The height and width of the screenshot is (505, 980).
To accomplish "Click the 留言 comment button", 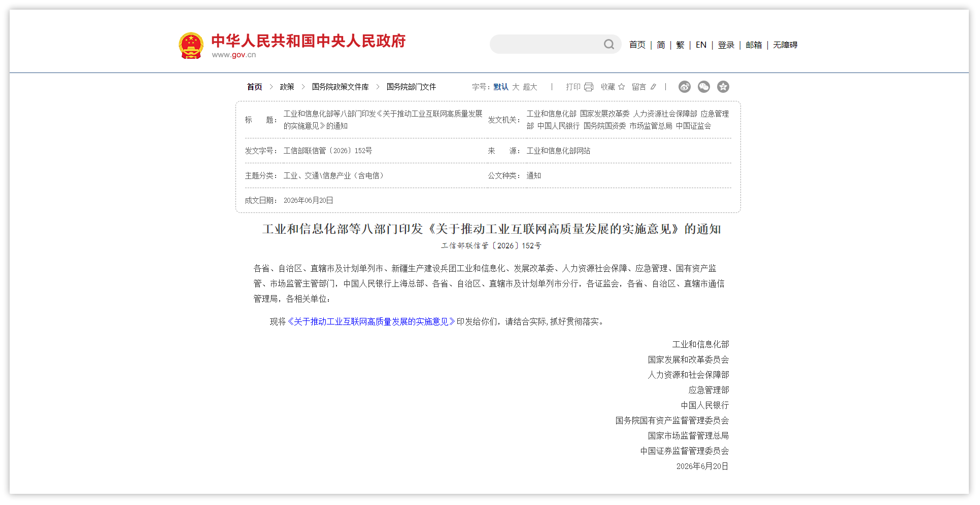I will click(x=639, y=87).
